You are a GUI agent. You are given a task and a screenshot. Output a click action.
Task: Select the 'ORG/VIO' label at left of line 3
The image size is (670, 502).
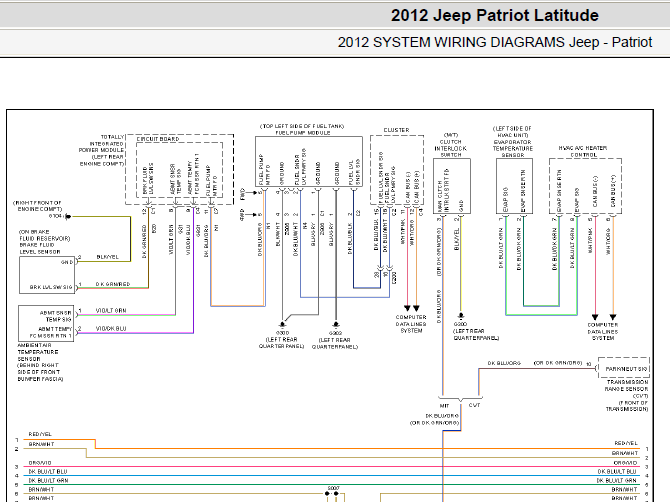(x=40, y=463)
